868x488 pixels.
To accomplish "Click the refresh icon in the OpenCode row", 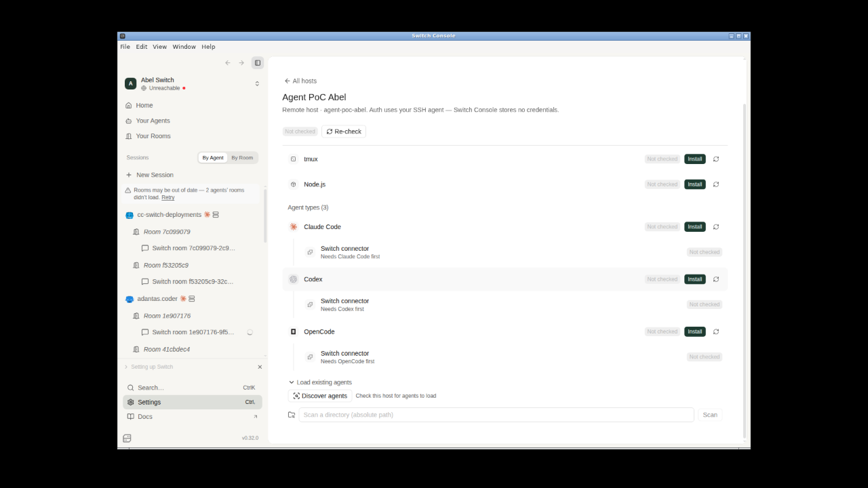I will click(x=716, y=331).
